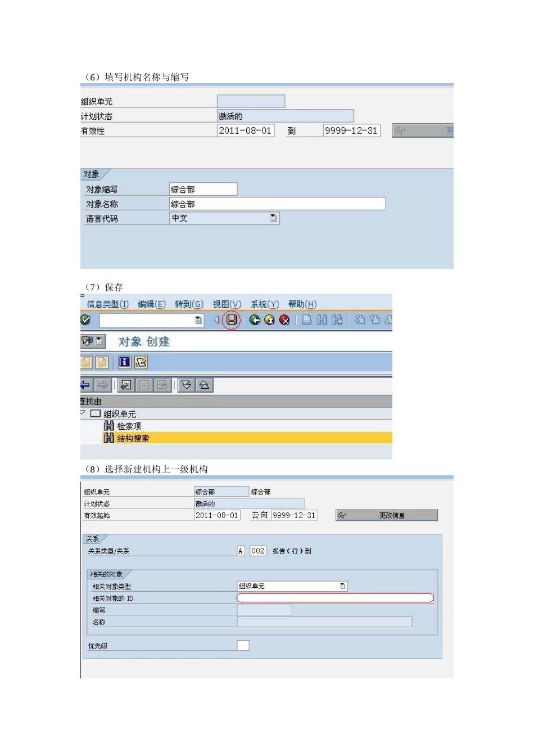Click the Find Next binoculars-plus icon
The width and height of the screenshot is (534, 756).
pyautogui.click(x=337, y=320)
